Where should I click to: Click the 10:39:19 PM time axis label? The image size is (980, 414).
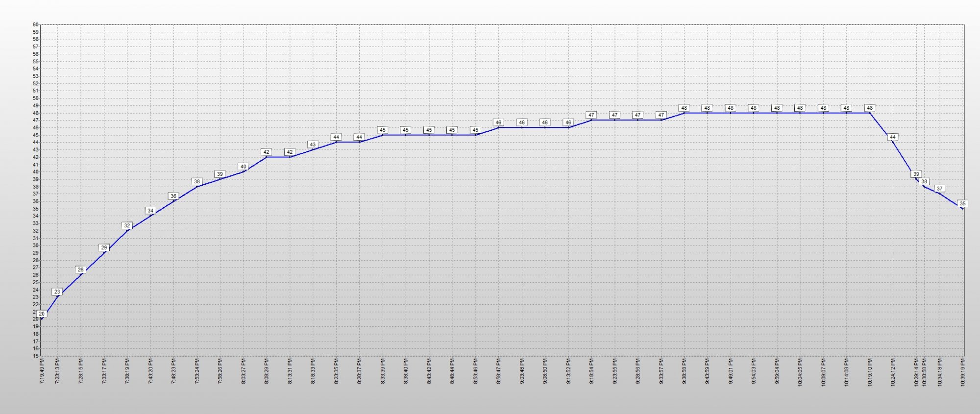(963, 372)
